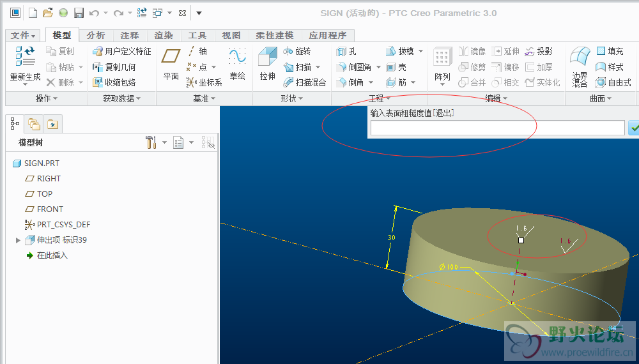Open a file with the folder icon

[48, 13]
